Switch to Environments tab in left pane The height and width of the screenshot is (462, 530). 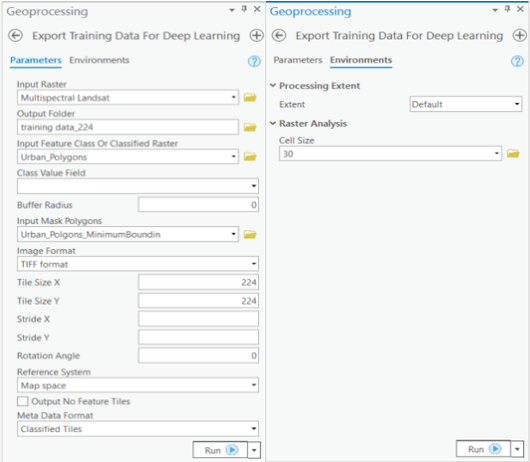(99, 60)
